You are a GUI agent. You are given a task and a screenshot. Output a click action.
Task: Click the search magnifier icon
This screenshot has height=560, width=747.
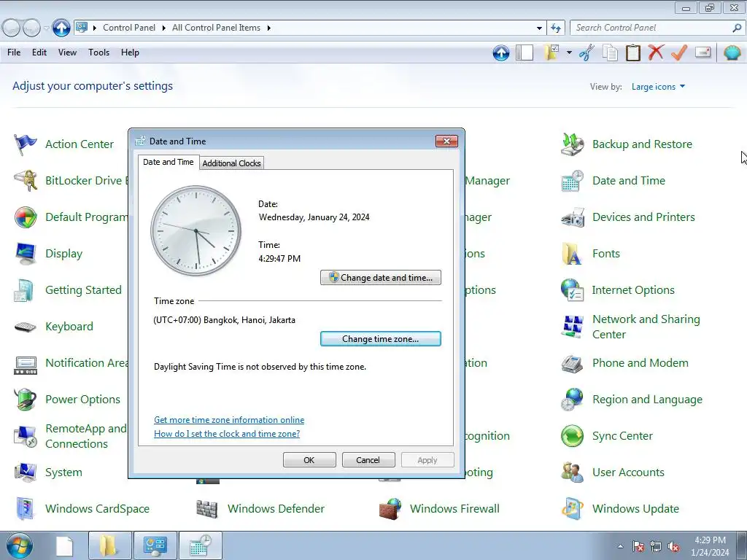pyautogui.click(x=737, y=28)
